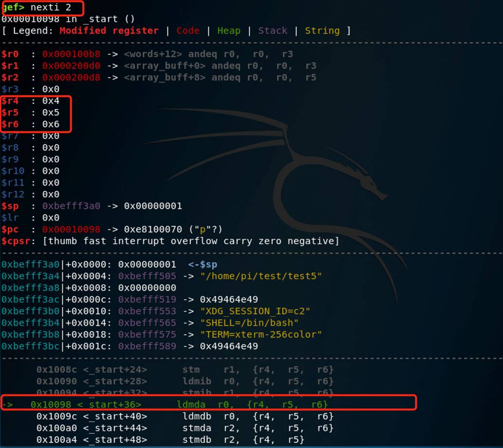Click the stmdb instruction at 0x100a4
Screen dimensions: 503x448
tap(170, 440)
